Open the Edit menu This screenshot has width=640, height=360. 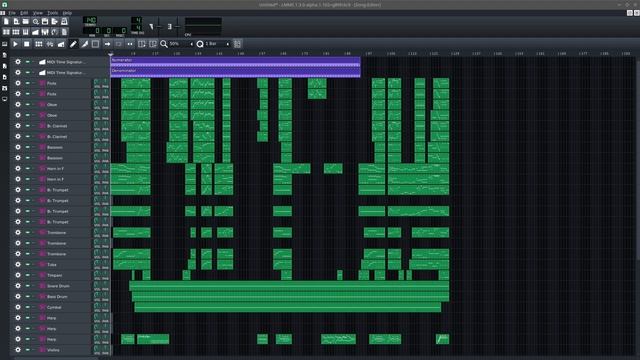24,13
